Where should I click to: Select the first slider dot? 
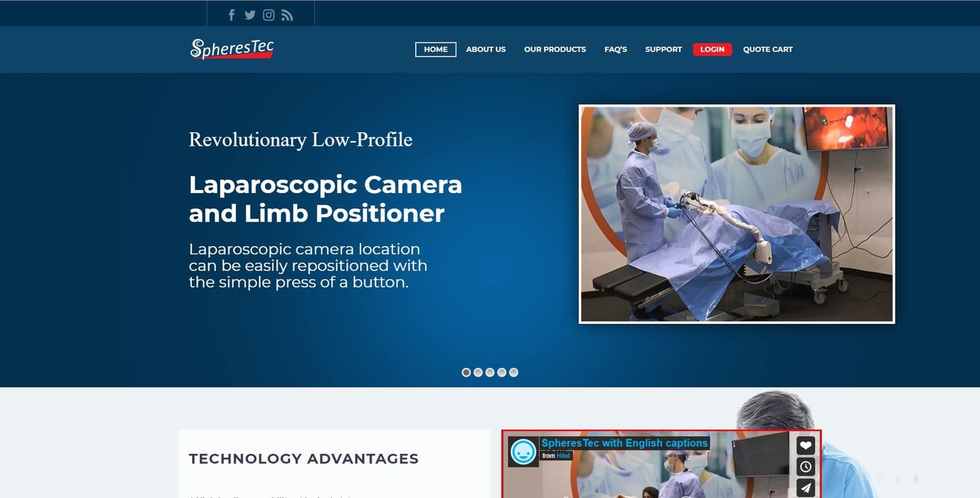pyautogui.click(x=466, y=372)
